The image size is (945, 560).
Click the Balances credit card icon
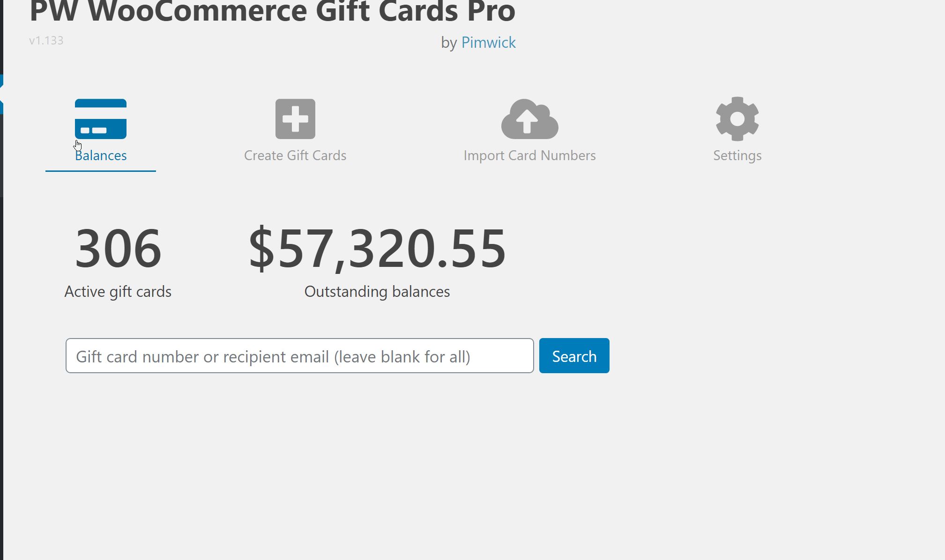coord(100,119)
